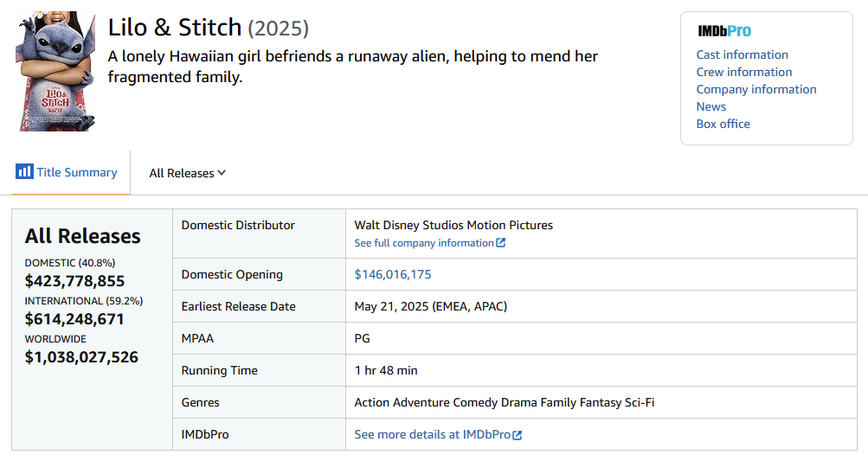
Task: Switch to the Title Summary tab
Action: [68, 172]
